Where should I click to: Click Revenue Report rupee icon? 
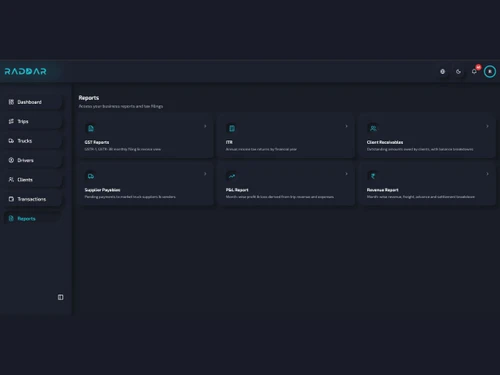click(373, 176)
